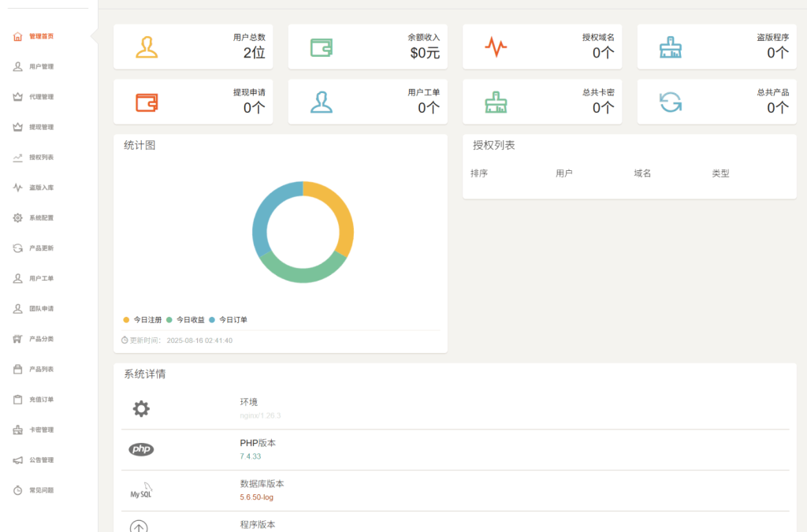Click the gear icon beside 系统配置

[x=17, y=218]
